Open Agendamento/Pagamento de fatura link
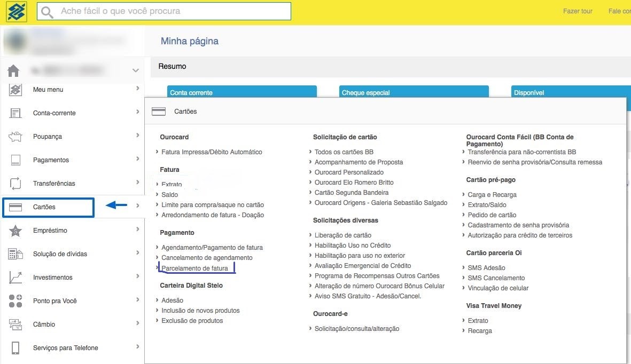Screen dimensions: 631x364 212,247
